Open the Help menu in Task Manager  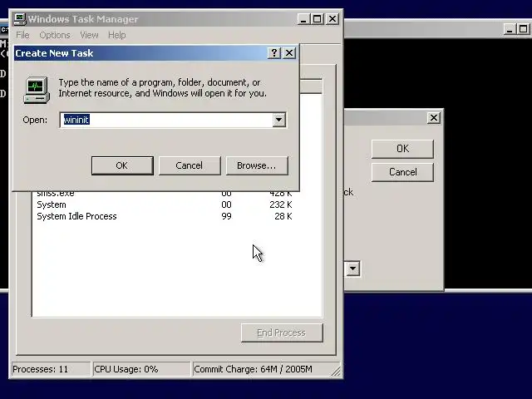[116, 35]
